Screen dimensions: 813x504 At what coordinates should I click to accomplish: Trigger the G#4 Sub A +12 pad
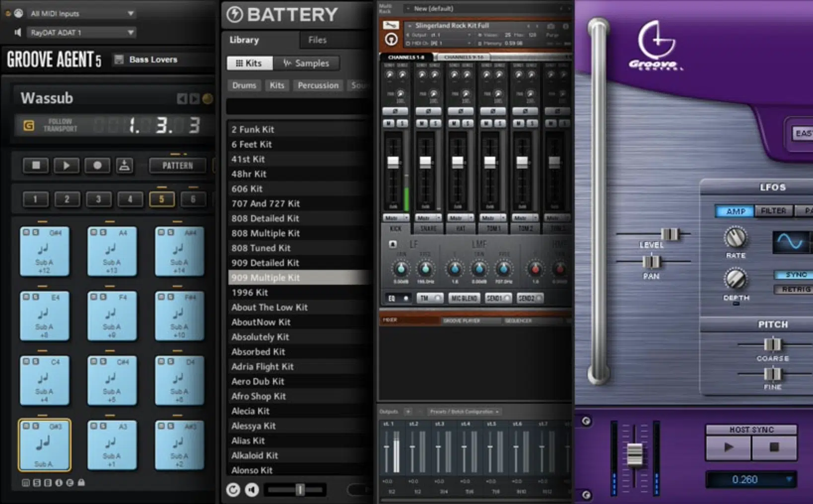tap(45, 251)
